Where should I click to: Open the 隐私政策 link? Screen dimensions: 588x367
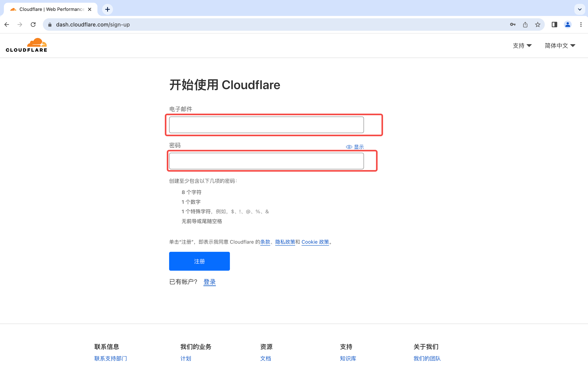click(285, 242)
